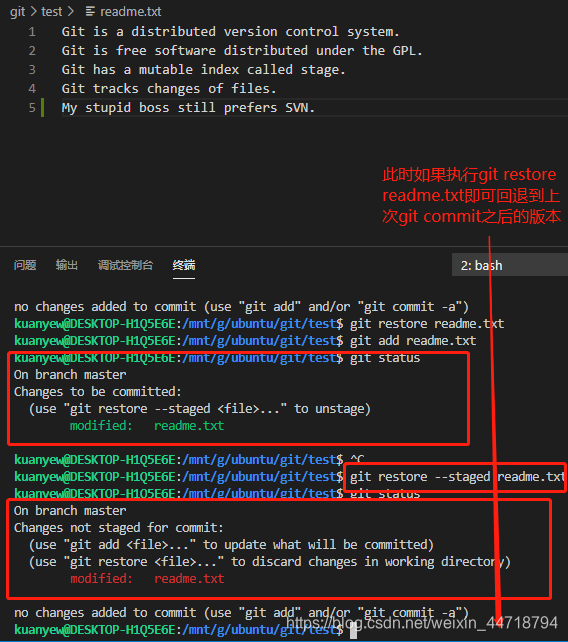The image size is (568, 642).
Task: Click the line 'Git has a mutable index called stage.'
Action: (x=203, y=70)
